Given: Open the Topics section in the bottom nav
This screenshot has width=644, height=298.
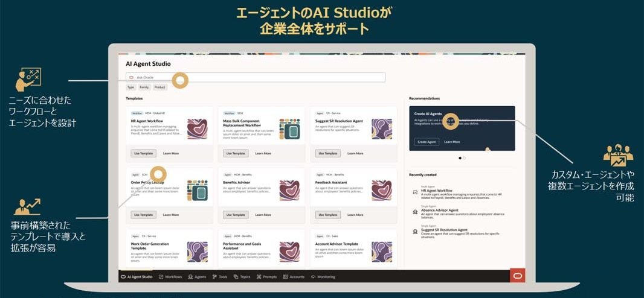Looking at the screenshot, I should 242,277.
